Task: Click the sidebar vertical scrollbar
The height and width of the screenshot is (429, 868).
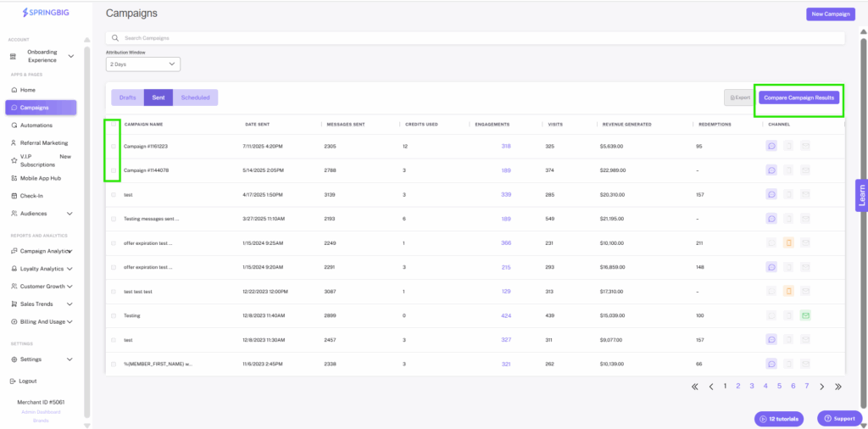Action: coord(86,232)
